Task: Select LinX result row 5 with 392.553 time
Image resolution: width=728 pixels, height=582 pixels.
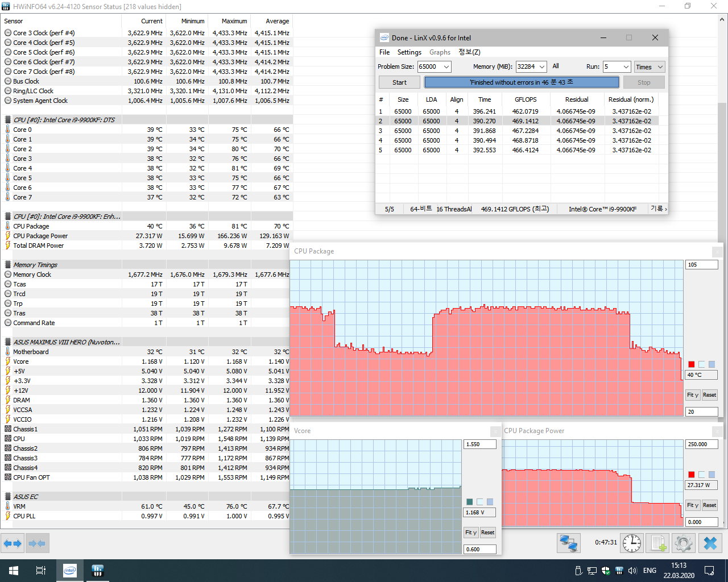Action: tap(517, 150)
